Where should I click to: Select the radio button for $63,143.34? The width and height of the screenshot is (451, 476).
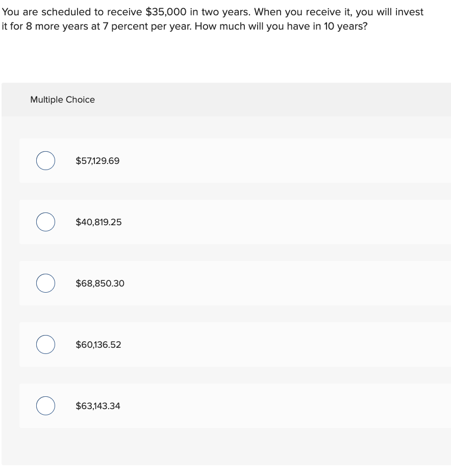pyautogui.click(x=45, y=406)
